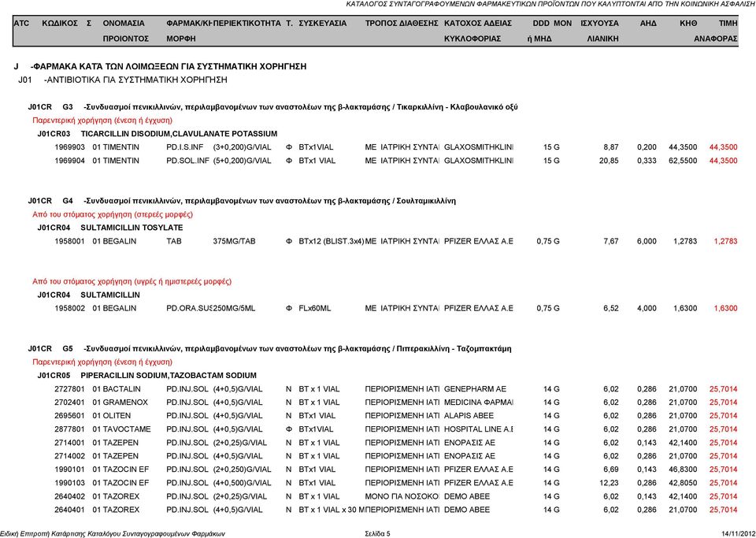756x538 pixels.
Task: Click the ΚΑΤΟΧΟΣ ΑΔΕΙΑΣ ΚΥΚΛΟΦΟΡΙΑΣ column header
Action: (x=478, y=31)
